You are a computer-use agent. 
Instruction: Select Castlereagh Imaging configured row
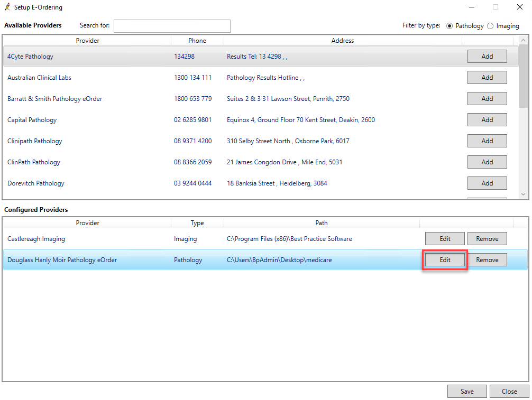click(265, 239)
